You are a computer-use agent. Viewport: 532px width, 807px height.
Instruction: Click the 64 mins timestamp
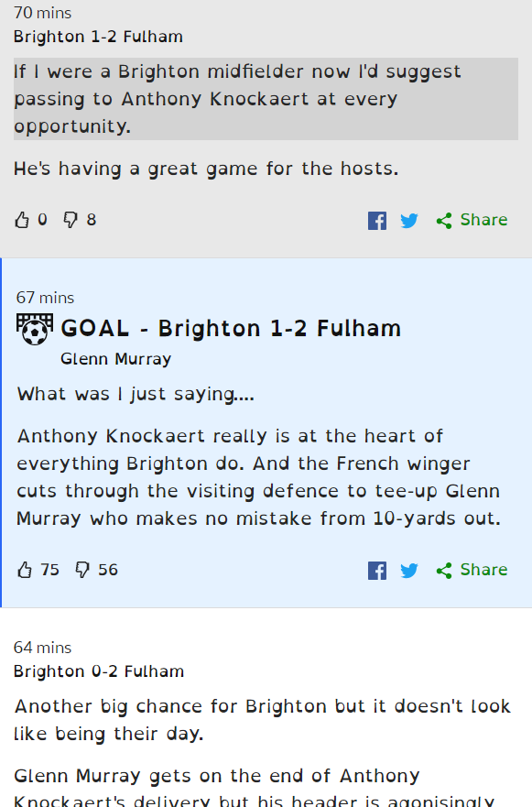(x=43, y=648)
